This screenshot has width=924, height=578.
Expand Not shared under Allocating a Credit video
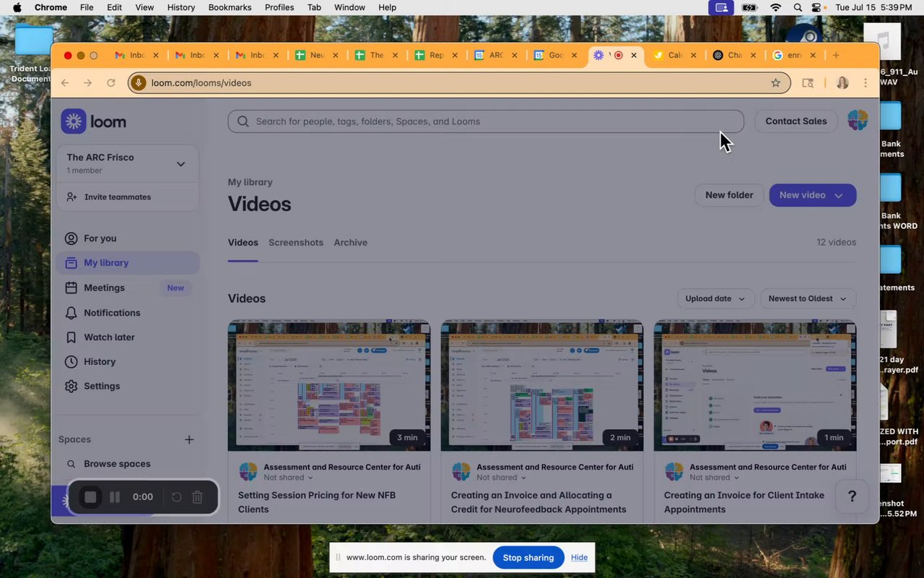click(x=501, y=478)
